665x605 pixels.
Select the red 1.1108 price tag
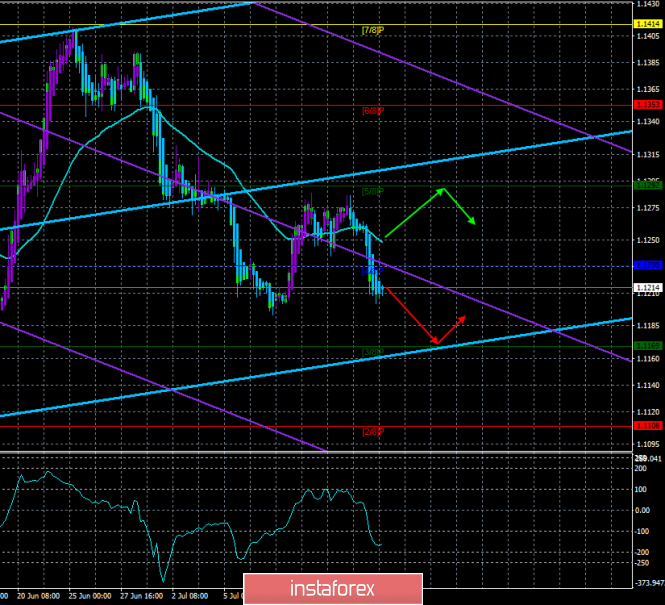tap(647, 426)
